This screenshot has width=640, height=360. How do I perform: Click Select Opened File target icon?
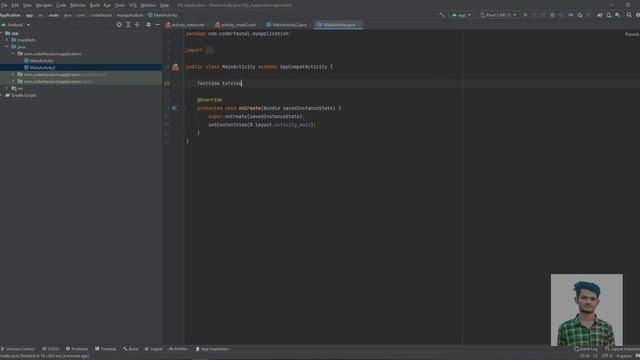[x=119, y=25]
